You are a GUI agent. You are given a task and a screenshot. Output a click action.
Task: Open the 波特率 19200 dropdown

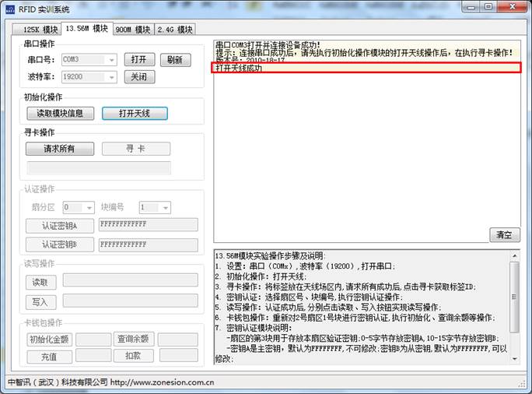(111, 77)
